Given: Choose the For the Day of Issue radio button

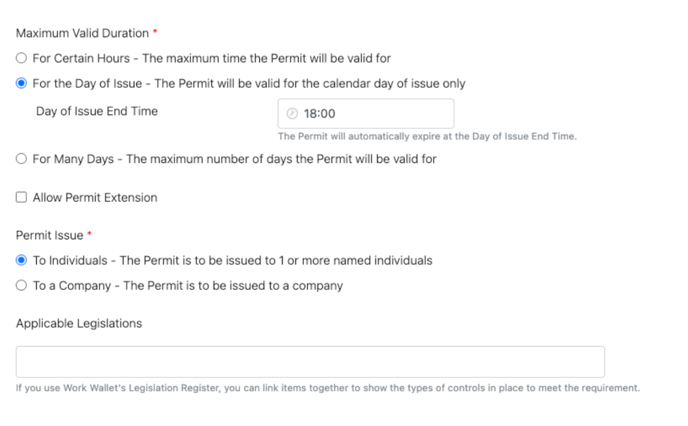Looking at the screenshot, I should click(22, 84).
